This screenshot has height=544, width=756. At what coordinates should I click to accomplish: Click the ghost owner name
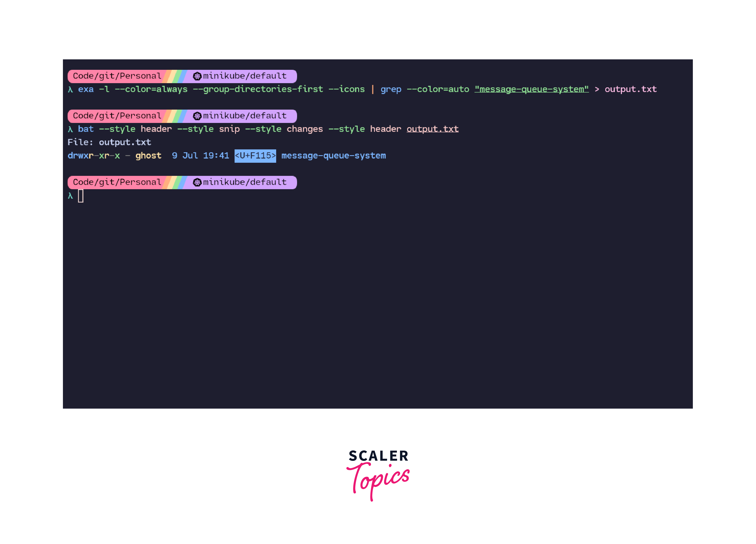pos(148,156)
